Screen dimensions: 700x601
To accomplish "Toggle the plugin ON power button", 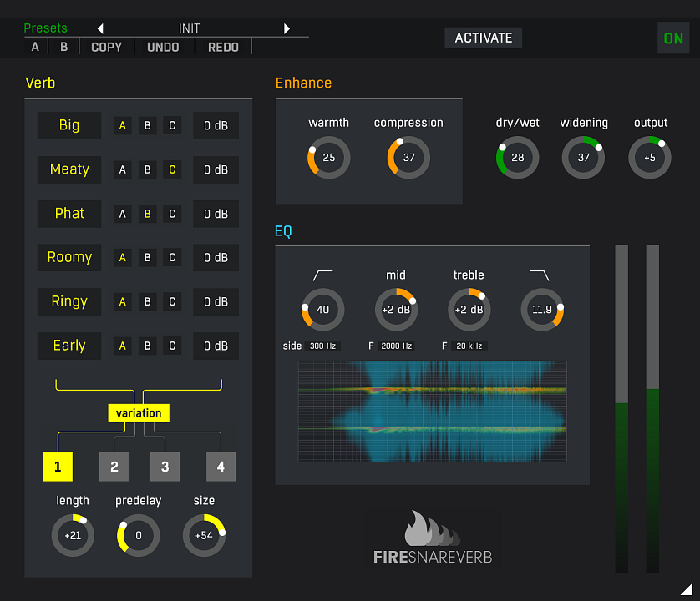I will (x=673, y=38).
